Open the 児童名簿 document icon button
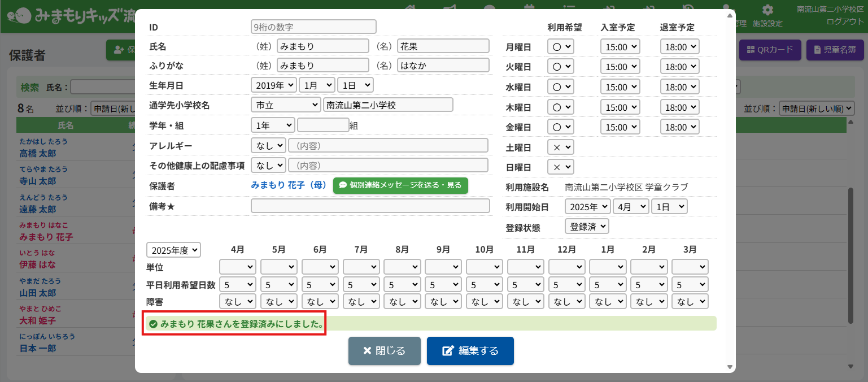 (817, 50)
